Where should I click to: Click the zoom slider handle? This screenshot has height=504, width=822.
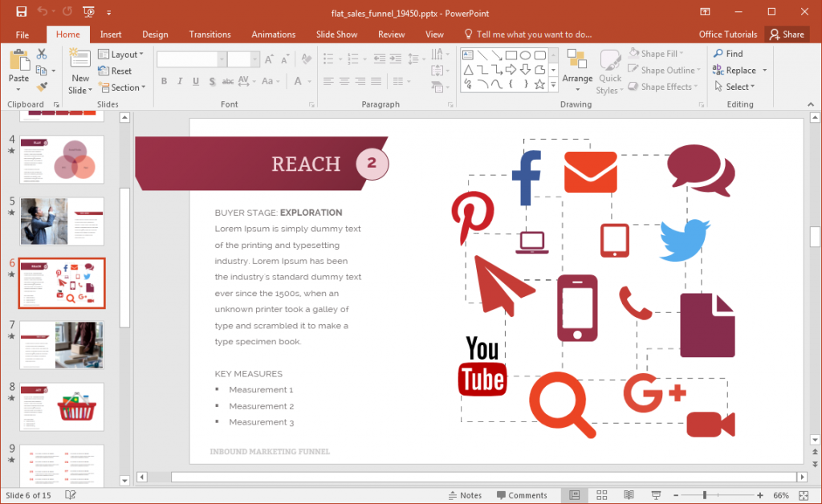tap(705, 495)
